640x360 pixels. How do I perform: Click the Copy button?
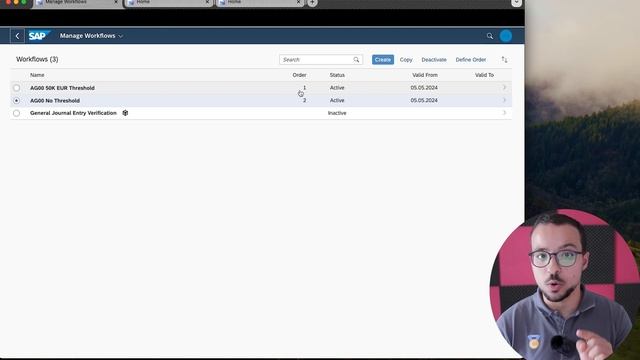coord(406,60)
